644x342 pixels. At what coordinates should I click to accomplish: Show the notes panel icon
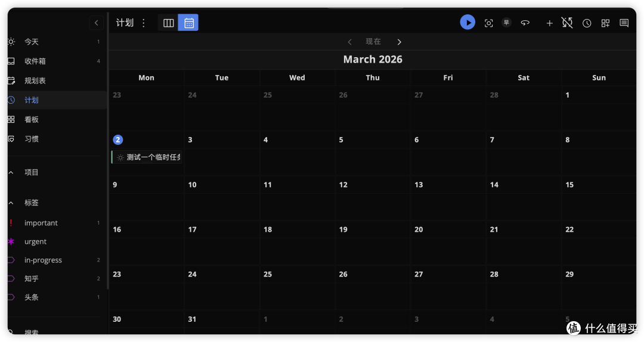[x=624, y=23]
